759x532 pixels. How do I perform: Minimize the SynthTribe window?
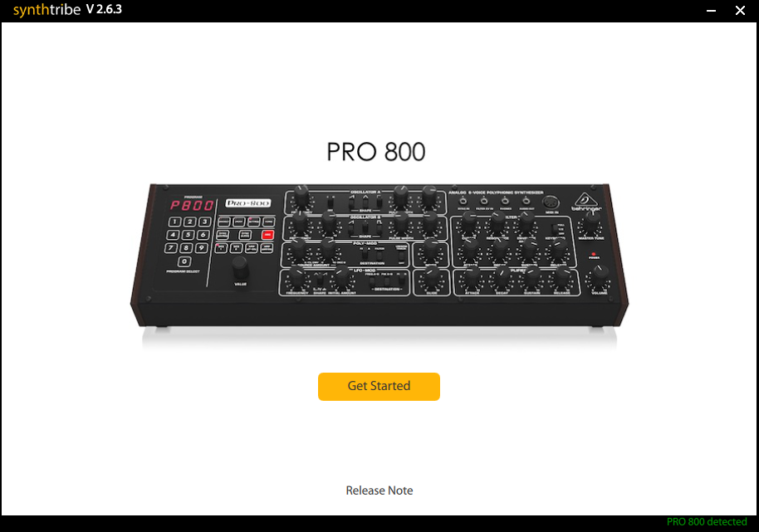711,10
